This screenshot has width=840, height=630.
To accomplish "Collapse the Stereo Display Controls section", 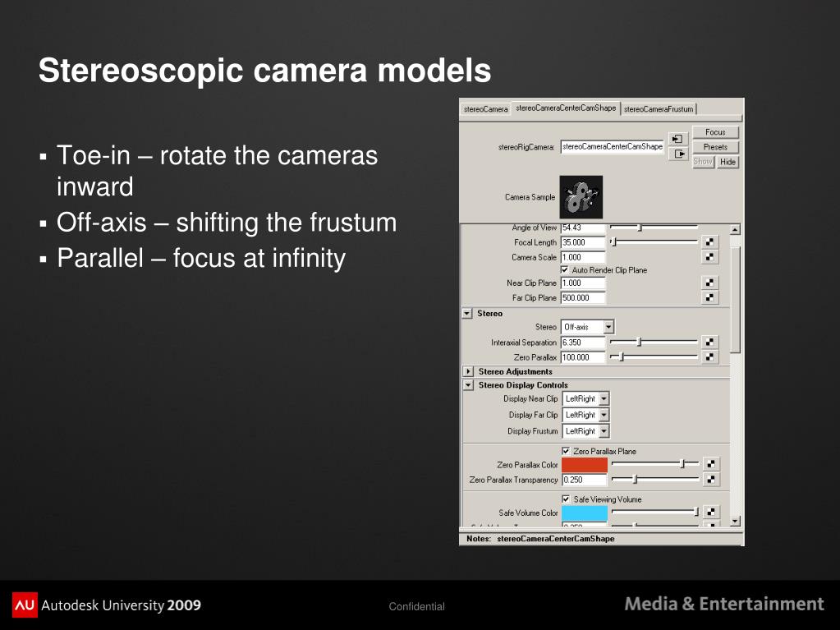I will (x=468, y=384).
